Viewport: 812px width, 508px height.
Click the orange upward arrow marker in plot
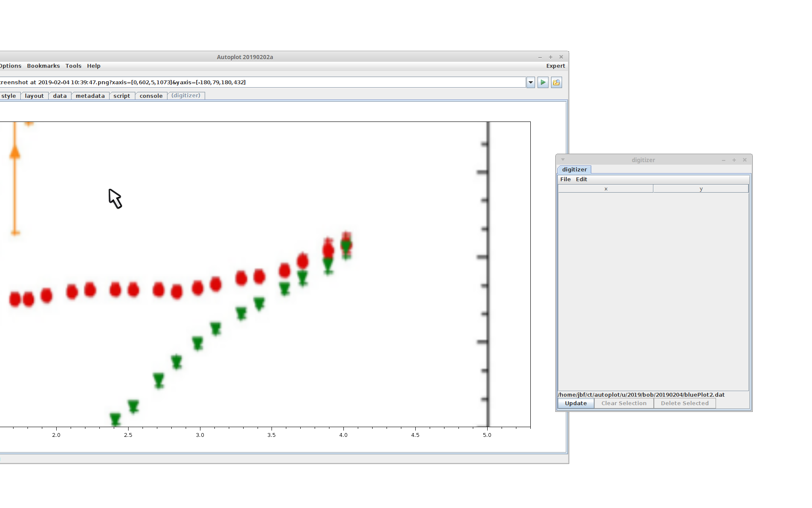pos(15,152)
